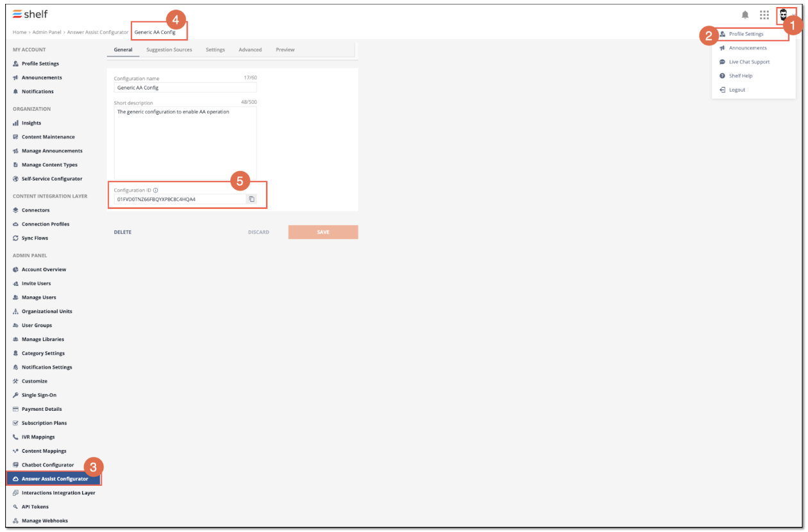Image resolution: width=808 pixels, height=532 pixels.
Task: Go to Notification Settings in the sidebar
Action: point(47,367)
